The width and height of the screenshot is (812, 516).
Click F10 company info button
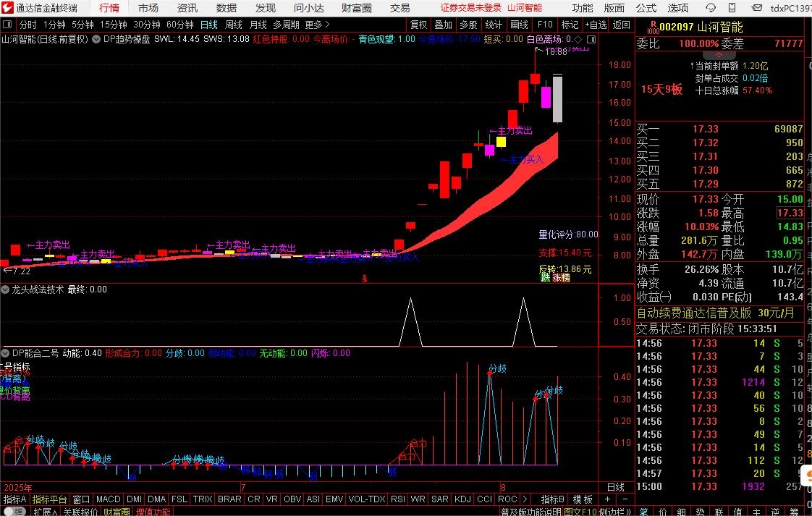click(x=545, y=25)
